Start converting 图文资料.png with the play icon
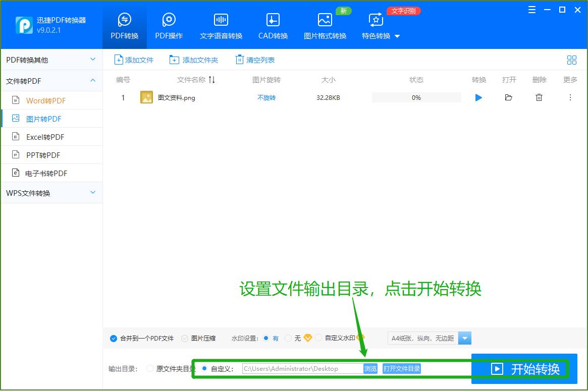The height and width of the screenshot is (391, 588). [478, 97]
